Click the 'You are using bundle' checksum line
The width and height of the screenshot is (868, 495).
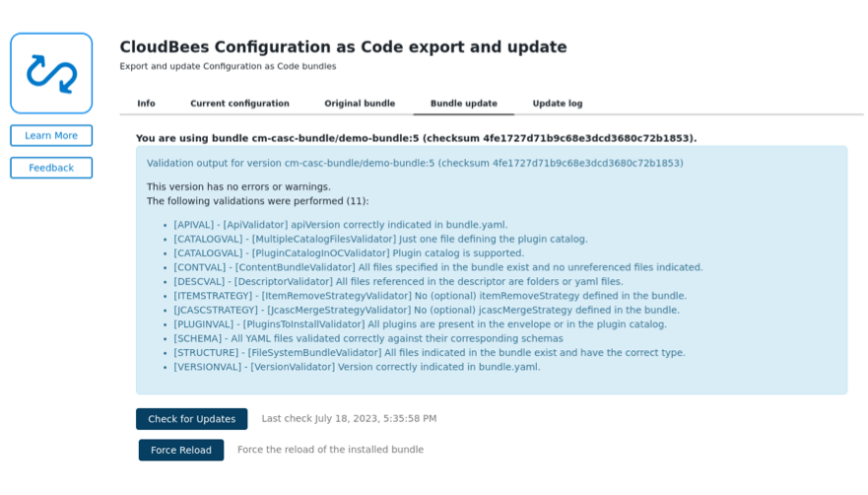(x=417, y=138)
